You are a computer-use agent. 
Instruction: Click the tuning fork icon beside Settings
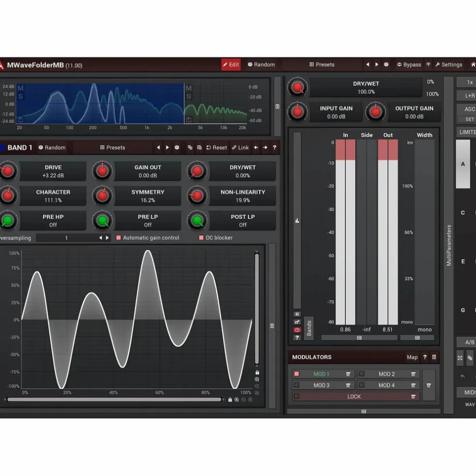pos(428,65)
